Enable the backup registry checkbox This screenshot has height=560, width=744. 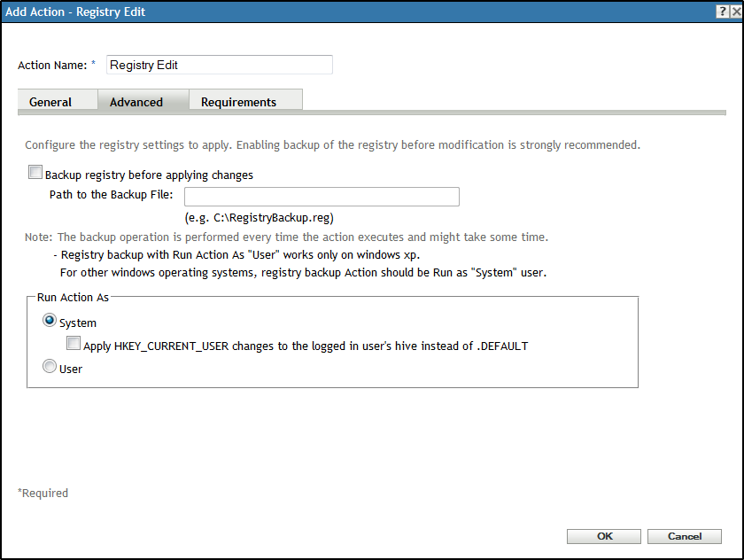point(35,174)
